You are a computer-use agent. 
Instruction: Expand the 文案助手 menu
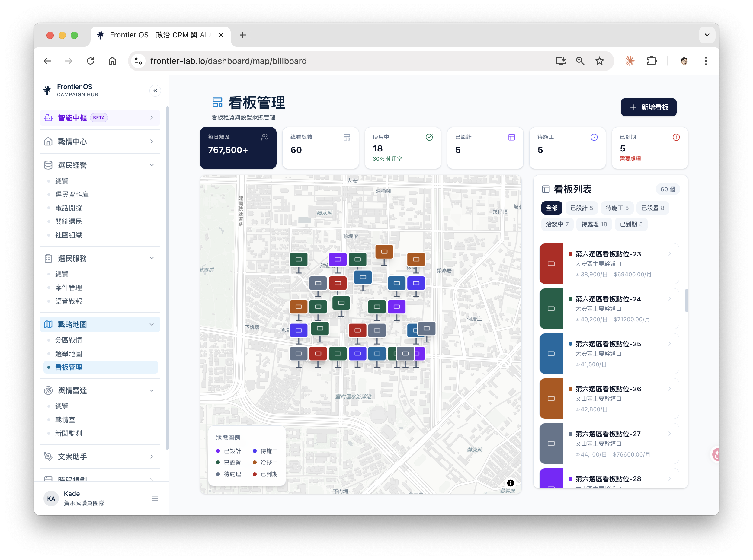pos(100,457)
